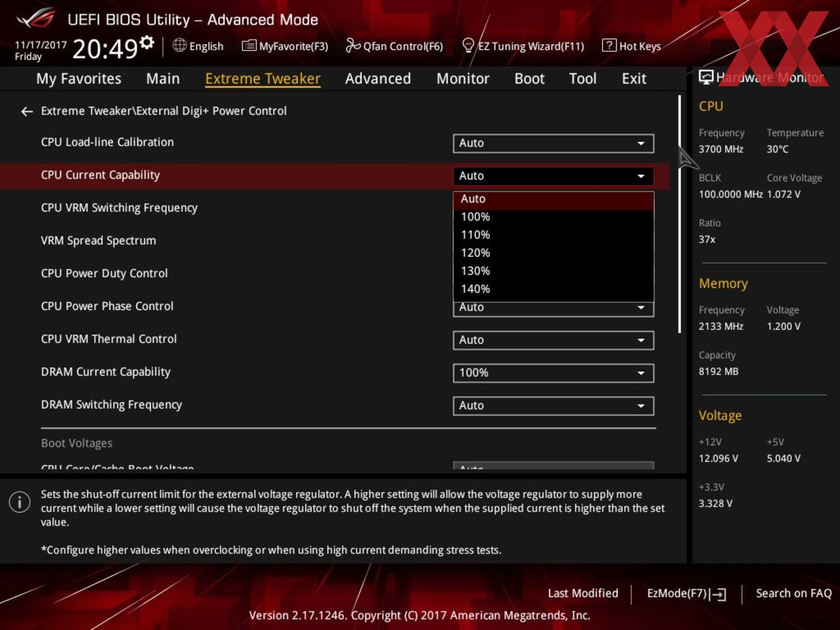This screenshot has width=840, height=630.
Task: Select CPU VRM Switching Frequency setting
Action: tap(119, 208)
